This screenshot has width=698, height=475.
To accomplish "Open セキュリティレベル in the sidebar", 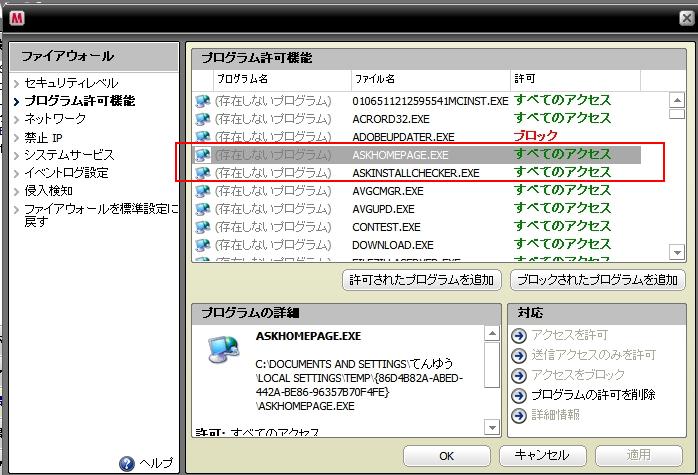I will pyautogui.click(x=71, y=83).
